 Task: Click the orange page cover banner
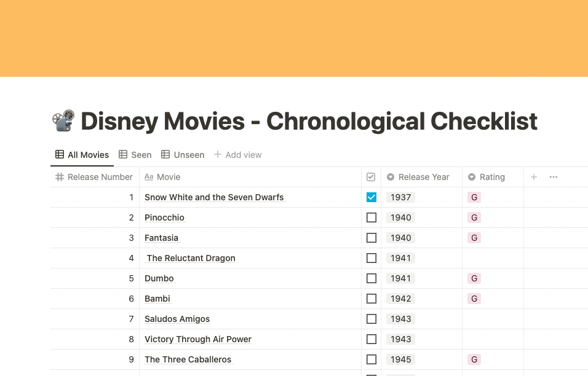click(294, 38)
